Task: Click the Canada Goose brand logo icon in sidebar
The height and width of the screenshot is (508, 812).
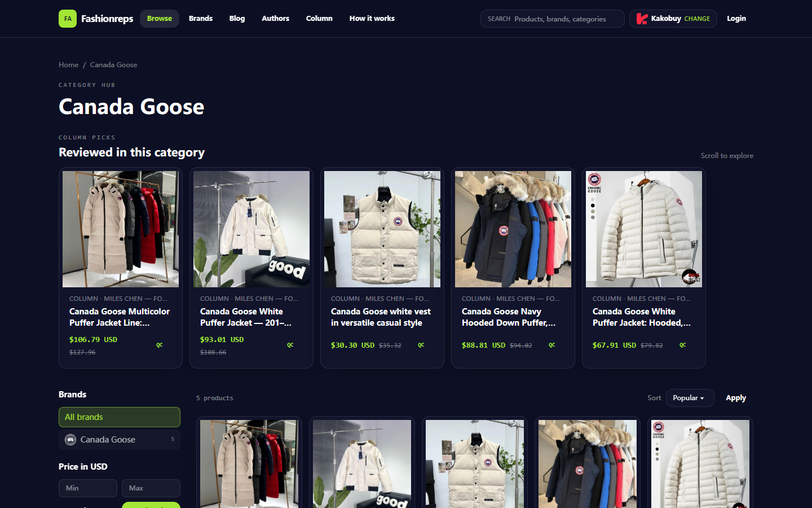Action: pos(70,440)
